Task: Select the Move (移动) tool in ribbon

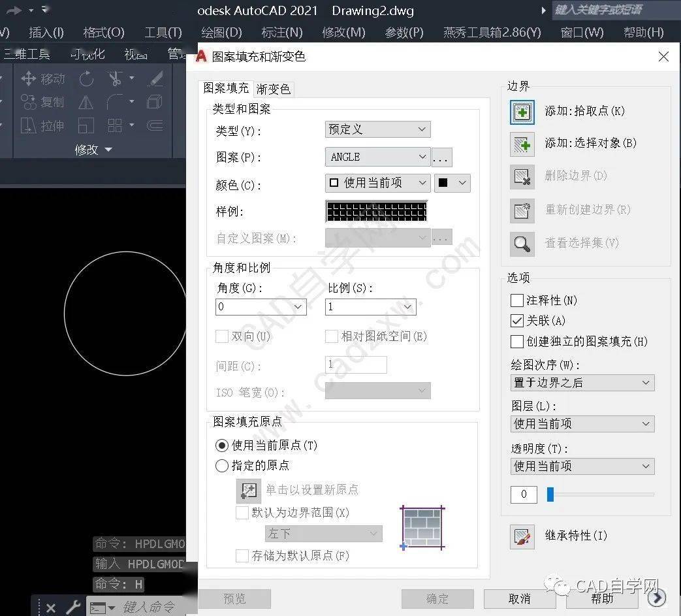Action: [x=43, y=79]
